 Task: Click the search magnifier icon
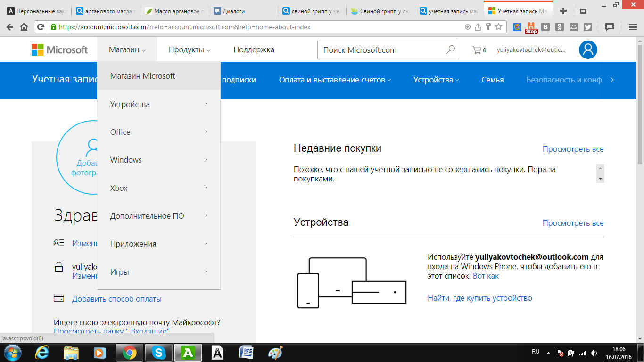point(450,49)
